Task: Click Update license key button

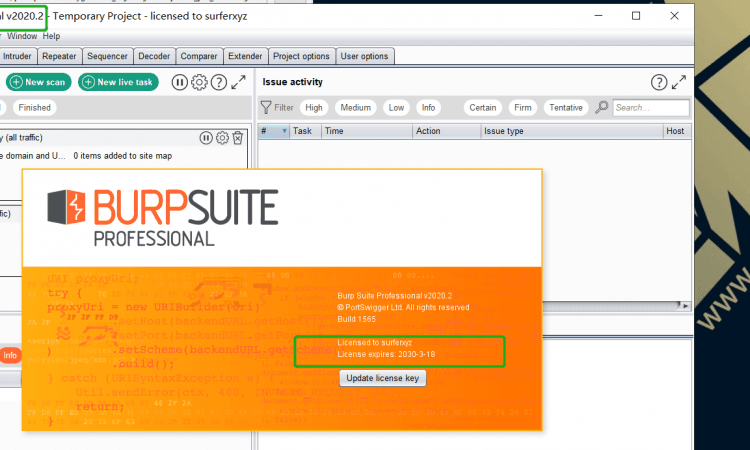Action: point(383,378)
